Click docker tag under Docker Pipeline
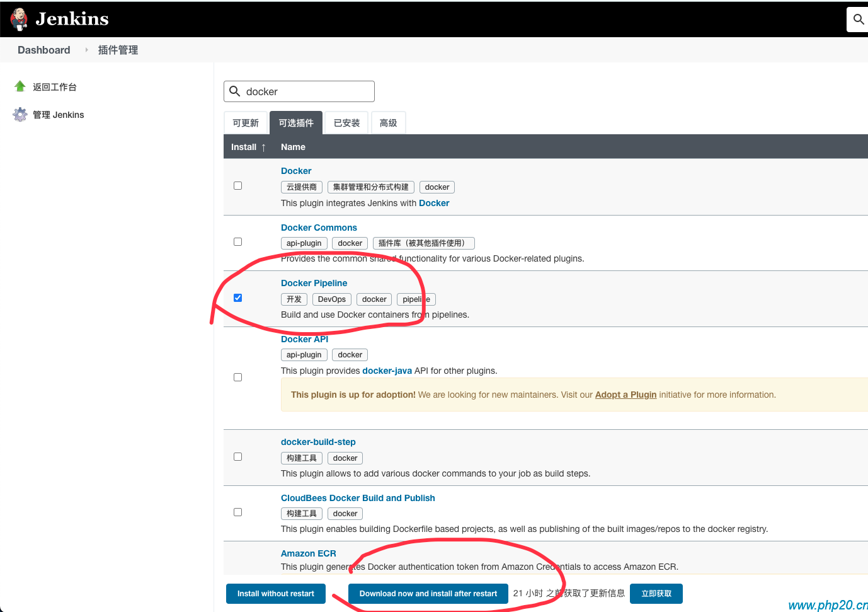 (374, 299)
